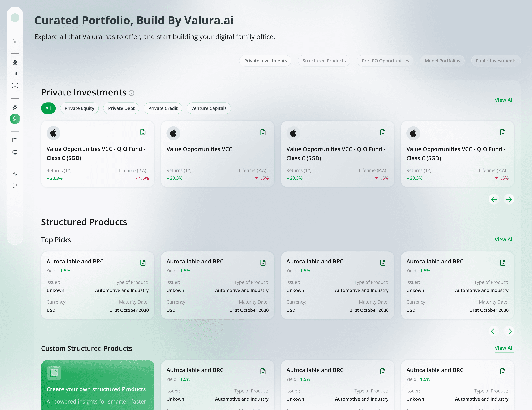The image size is (532, 410).
Task: Select the Private Equity filter chip
Action: tap(79, 108)
